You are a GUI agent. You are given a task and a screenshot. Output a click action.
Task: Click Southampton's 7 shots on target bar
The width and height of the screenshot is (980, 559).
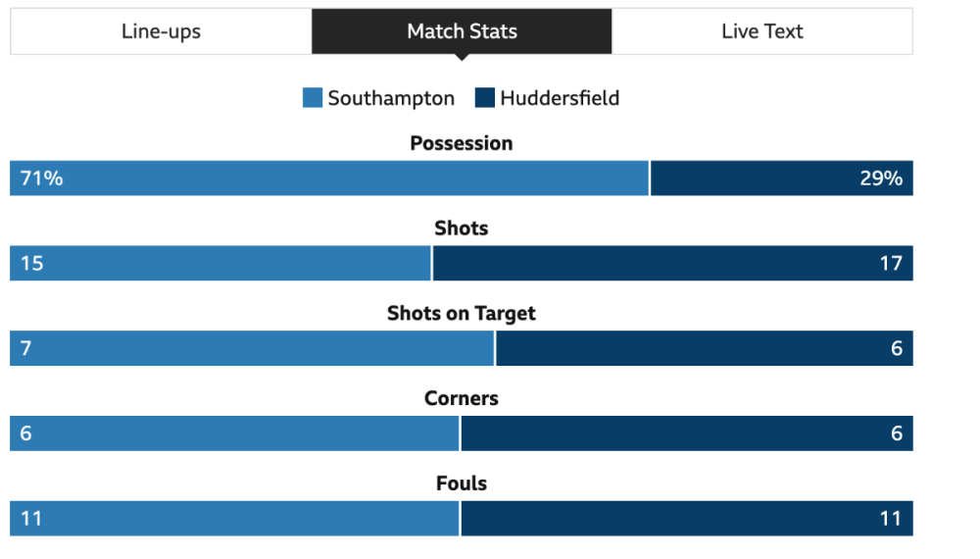pos(252,348)
